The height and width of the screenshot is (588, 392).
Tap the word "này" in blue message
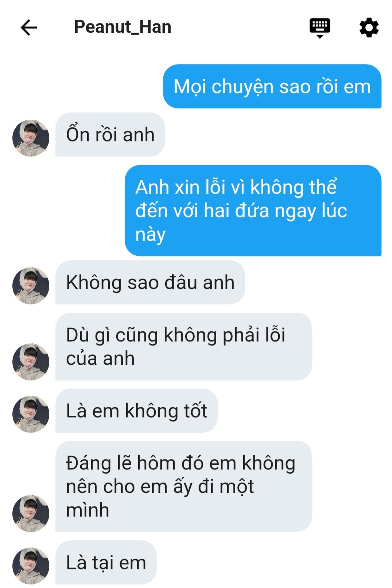(150, 235)
